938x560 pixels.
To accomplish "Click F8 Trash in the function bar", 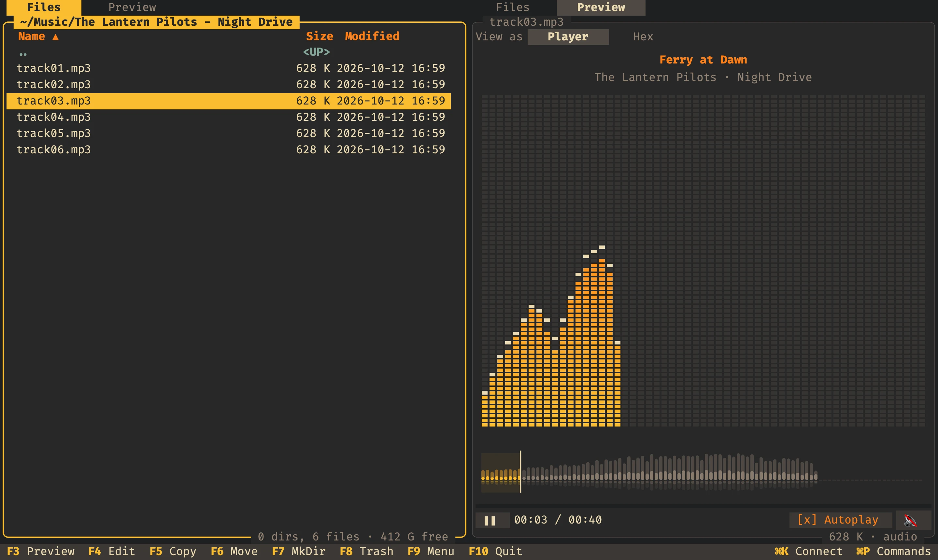I will (x=366, y=551).
